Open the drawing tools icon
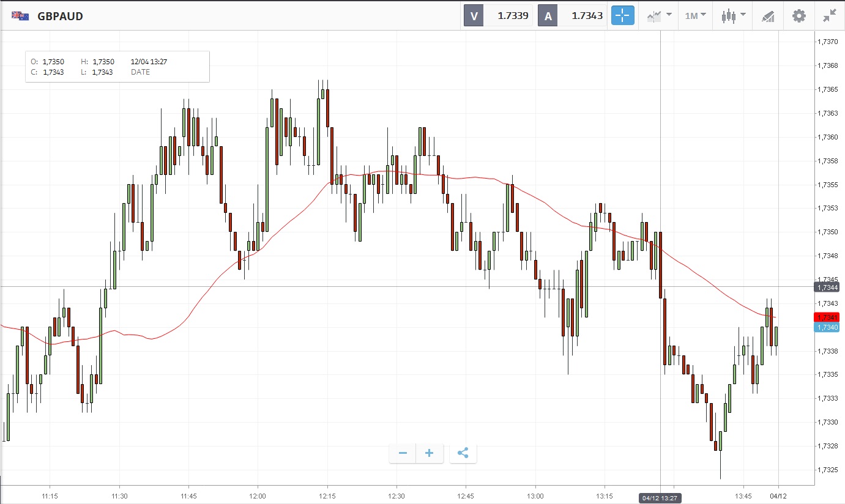This screenshot has height=504, width=845. (768, 16)
